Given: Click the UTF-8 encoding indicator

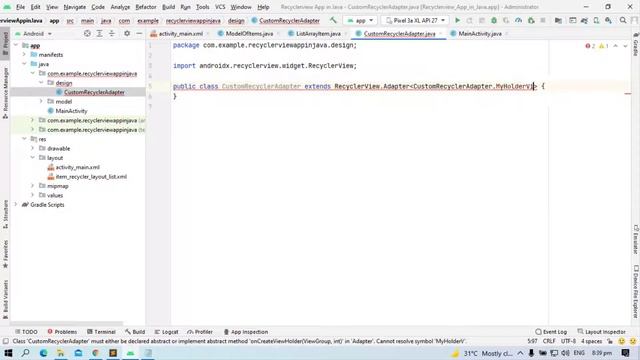Looking at the screenshot, I should pyautogui.click(x=568, y=341).
